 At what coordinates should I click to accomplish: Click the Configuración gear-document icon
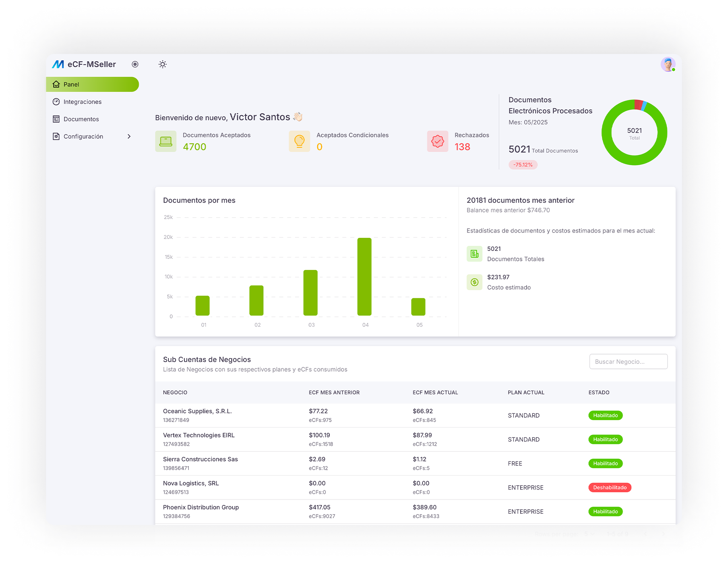pos(56,137)
